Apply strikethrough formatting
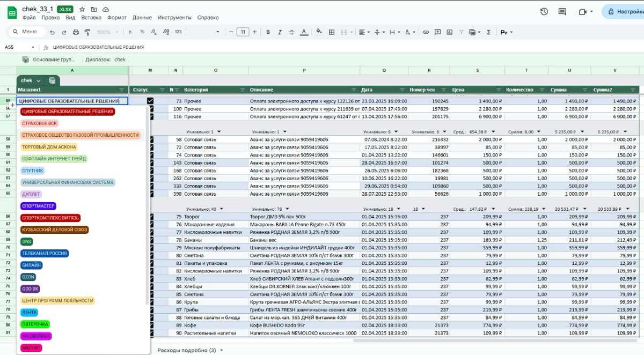 tap(291, 32)
